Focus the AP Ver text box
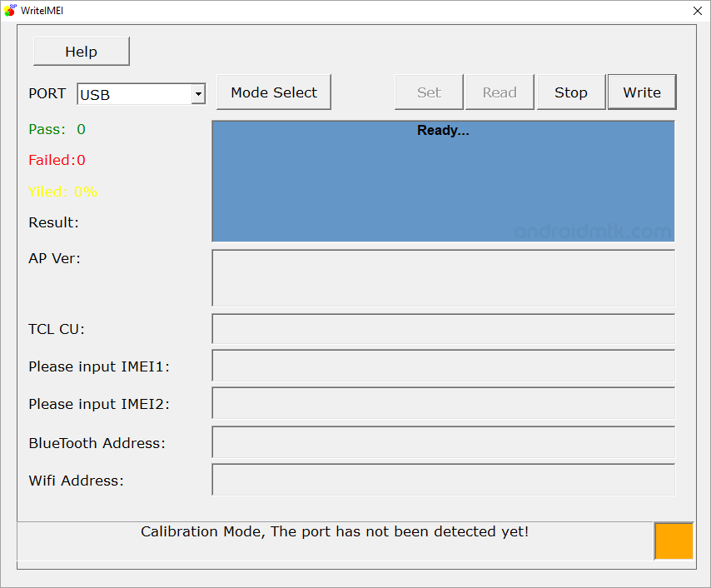 point(444,278)
